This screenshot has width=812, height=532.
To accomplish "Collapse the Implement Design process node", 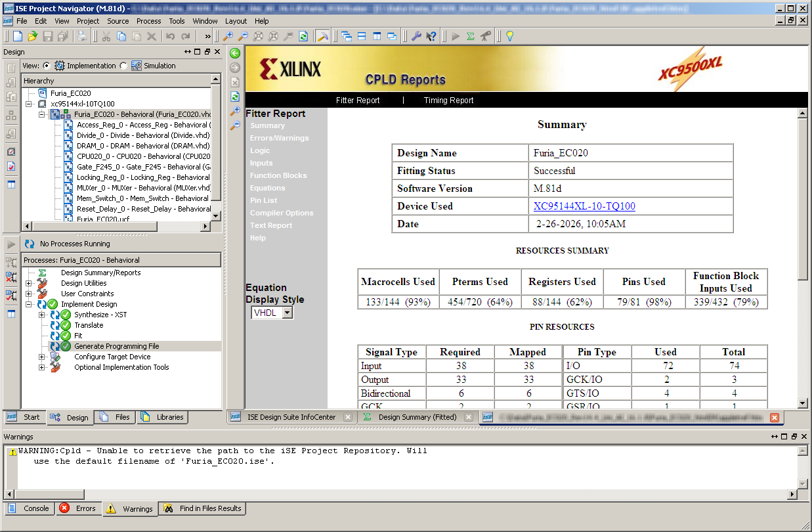I will click(x=29, y=304).
